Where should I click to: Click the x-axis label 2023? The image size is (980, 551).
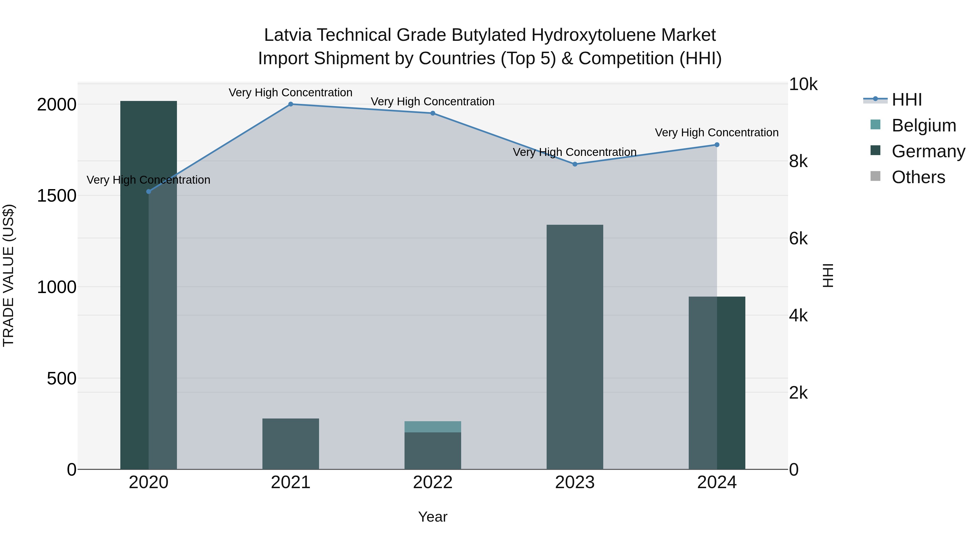coord(575,482)
